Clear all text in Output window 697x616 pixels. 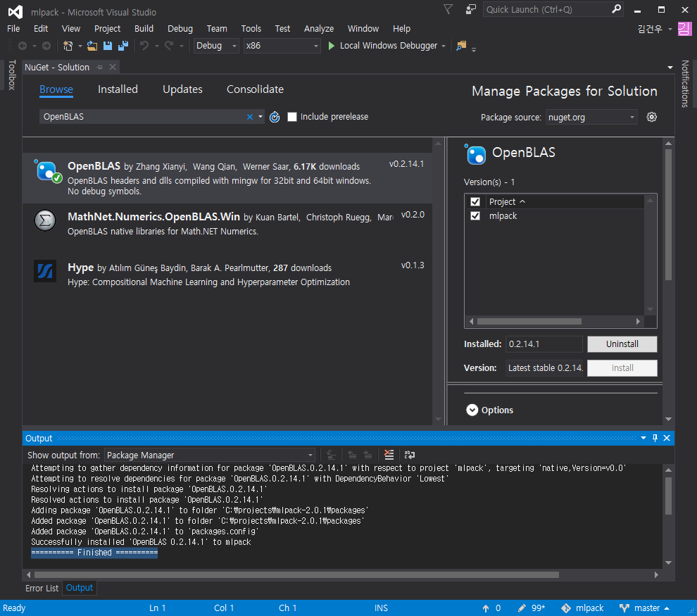pyautogui.click(x=389, y=455)
